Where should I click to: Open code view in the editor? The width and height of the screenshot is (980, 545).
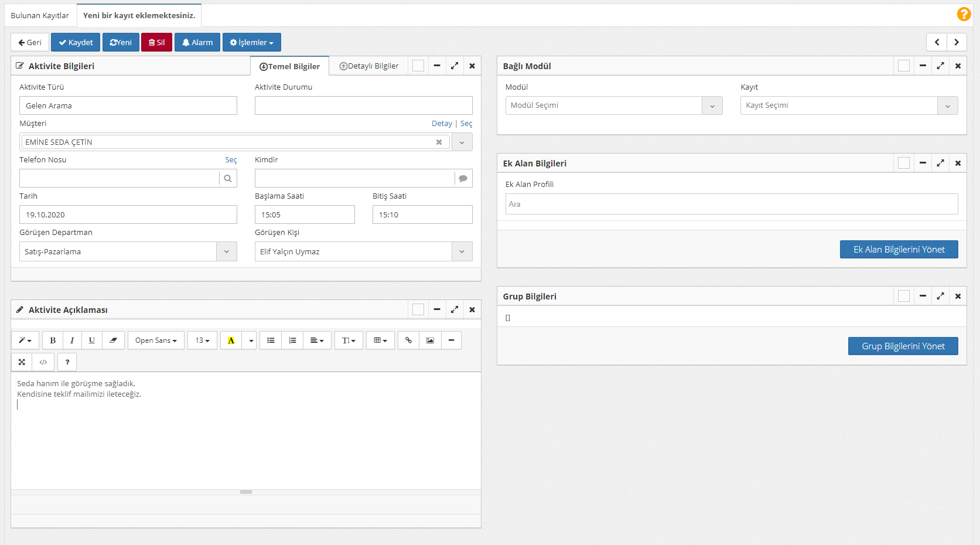pyautogui.click(x=43, y=362)
